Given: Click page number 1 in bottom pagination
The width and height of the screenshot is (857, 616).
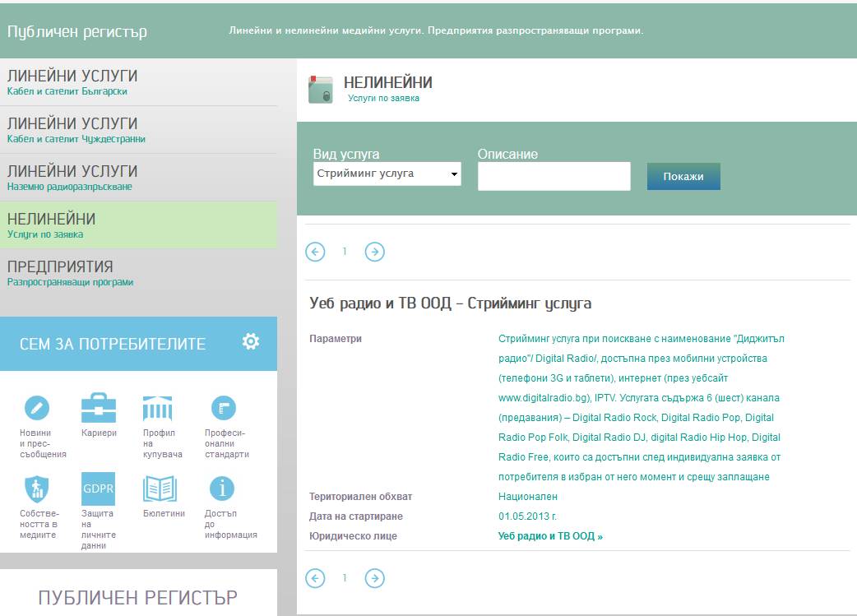Looking at the screenshot, I should click(x=345, y=577).
